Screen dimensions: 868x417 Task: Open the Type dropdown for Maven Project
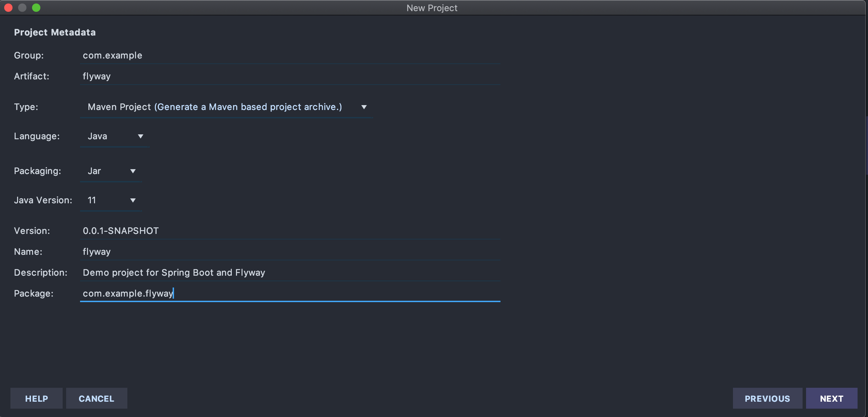226,107
